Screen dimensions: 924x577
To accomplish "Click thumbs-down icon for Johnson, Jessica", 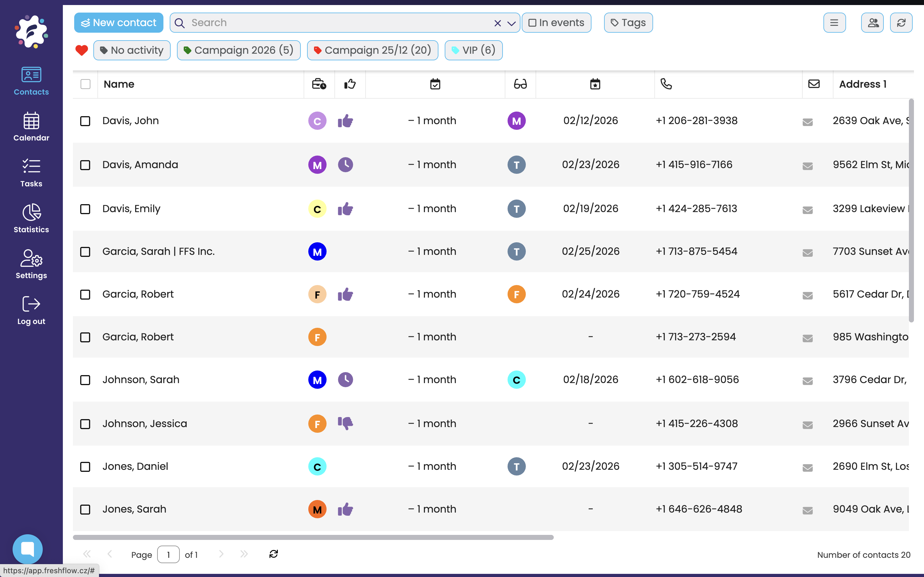I will pyautogui.click(x=345, y=423).
